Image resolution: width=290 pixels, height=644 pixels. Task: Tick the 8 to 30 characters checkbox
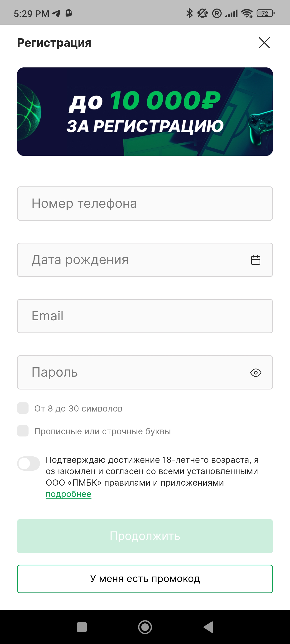23,408
